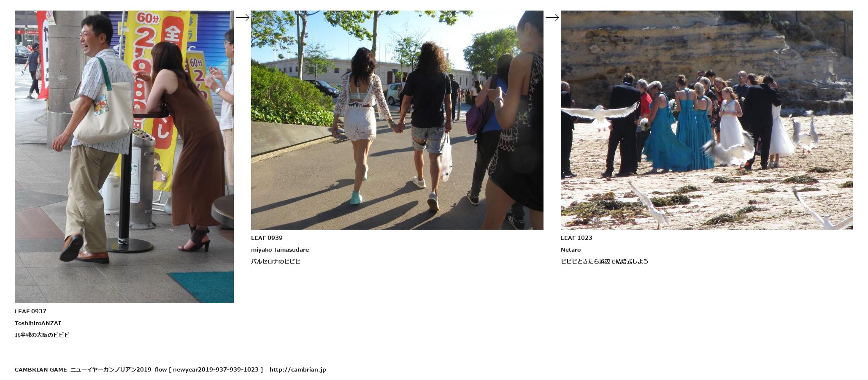Image resolution: width=868 pixels, height=380 pixels.
Task: Select author name Netaro
Action: click(571, 250)
